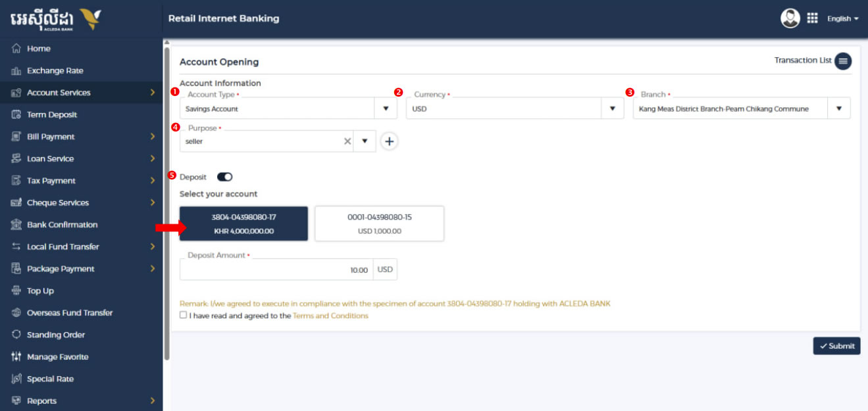Click the Deposit Amount input field
Viewport: 868px width, 411px height.
point(276,270)
